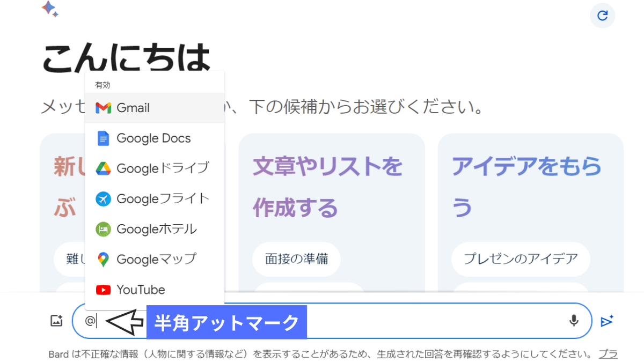Click the YouTube play icon
The image size is (644, 362).
pyautogui.click(x=103, y=290)
